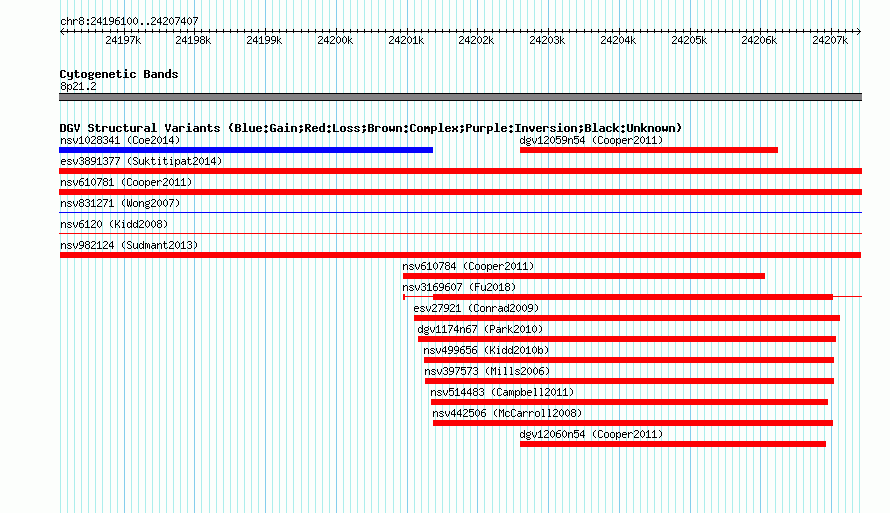This screenshot has width=890, height=513.
Task: Open nsv3169607 (Fu2018) variant label
Action: click(x=459, y=287)
